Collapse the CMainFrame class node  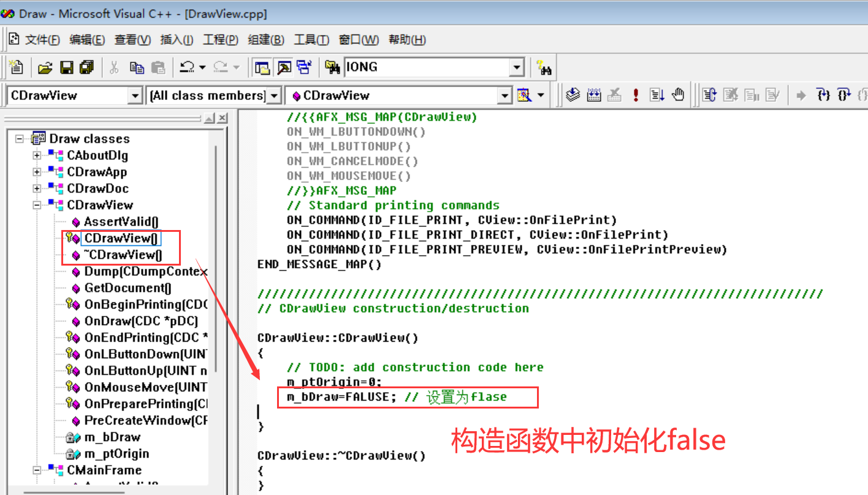(x=37, y=470)
